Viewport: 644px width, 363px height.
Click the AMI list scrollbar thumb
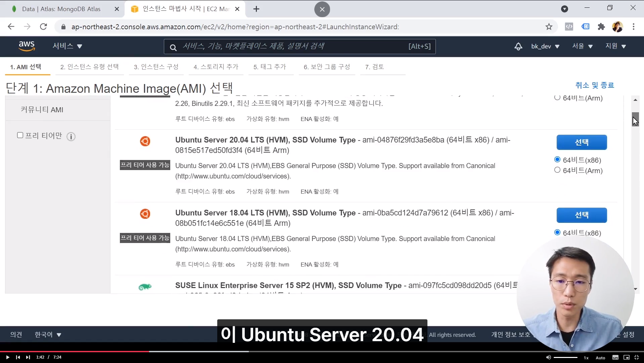point(635,119)
